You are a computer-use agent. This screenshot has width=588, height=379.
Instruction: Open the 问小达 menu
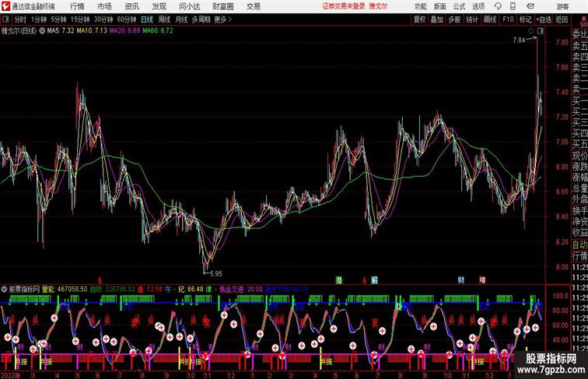coord(190,6)
